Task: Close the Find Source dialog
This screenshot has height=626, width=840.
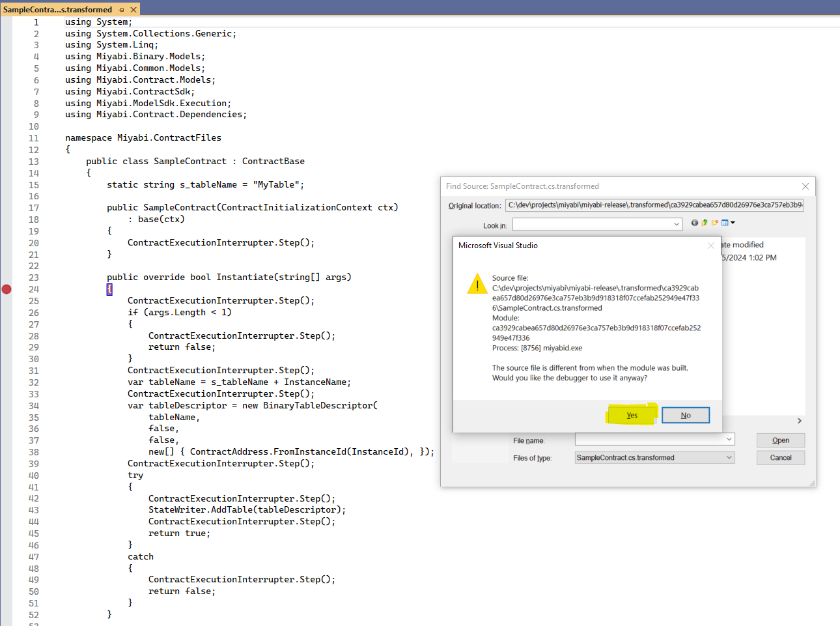Action: pos(805,186)
